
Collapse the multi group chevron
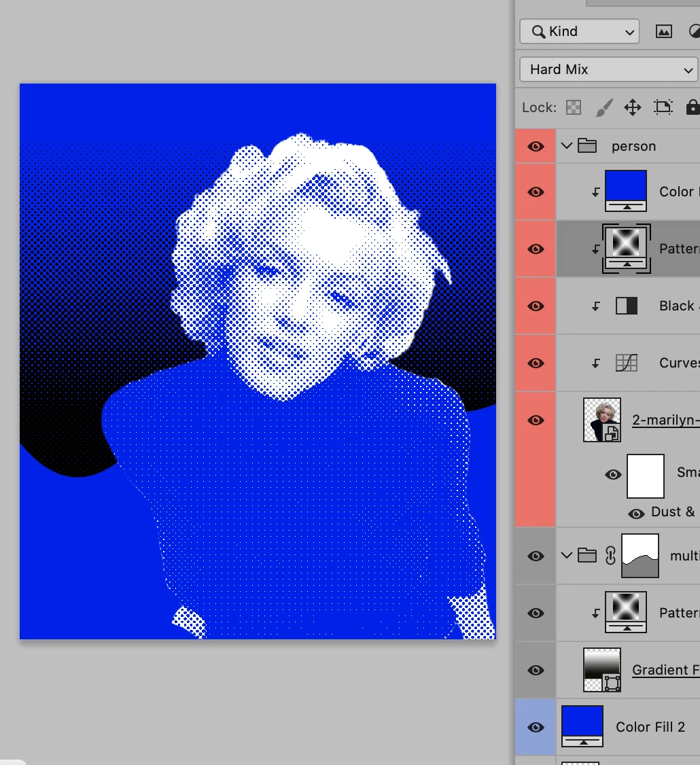[x=566, y=555]
